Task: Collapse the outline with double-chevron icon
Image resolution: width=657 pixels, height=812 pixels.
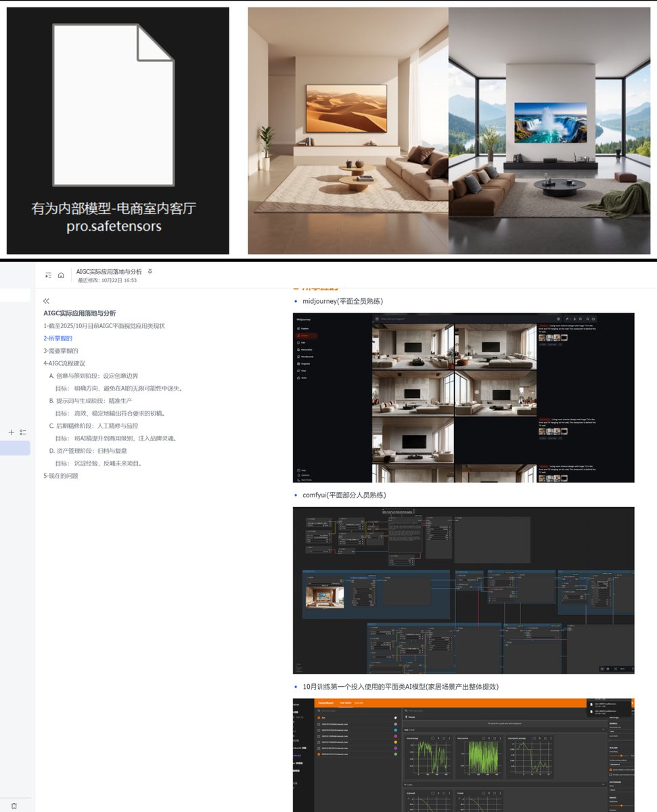Action: (47, 301)
